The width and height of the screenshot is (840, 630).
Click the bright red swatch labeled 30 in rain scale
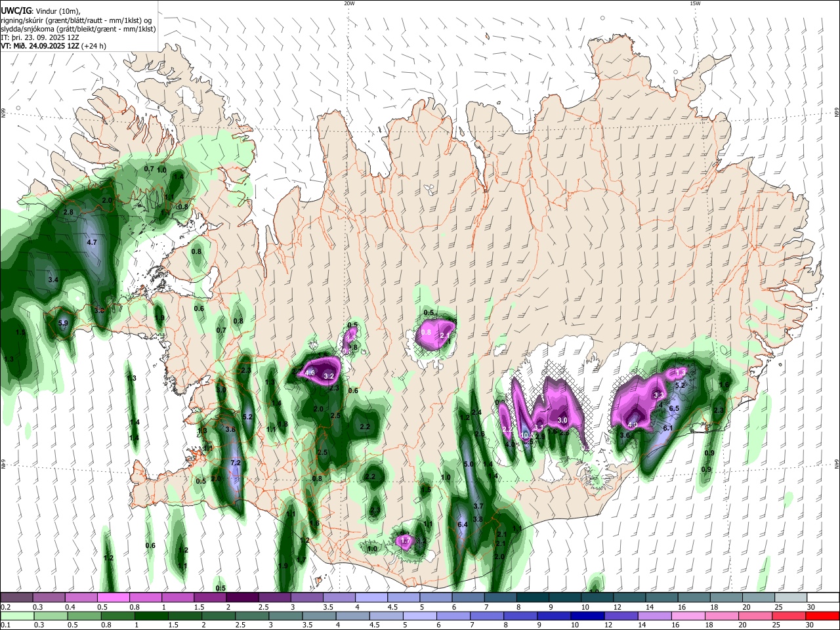[824, 616]
